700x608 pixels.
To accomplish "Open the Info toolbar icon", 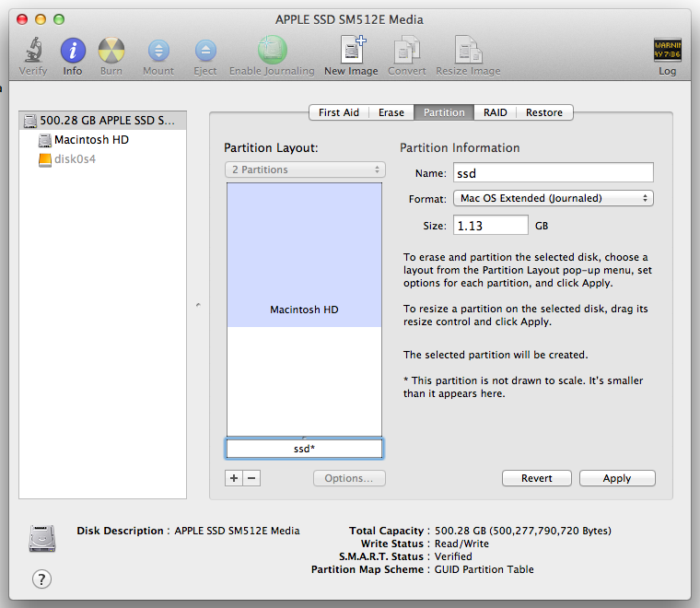I will tap(73, 52).
